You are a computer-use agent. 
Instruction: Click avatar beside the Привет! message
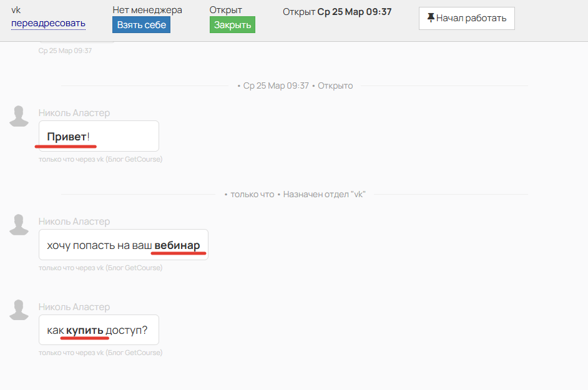point(19,117)
